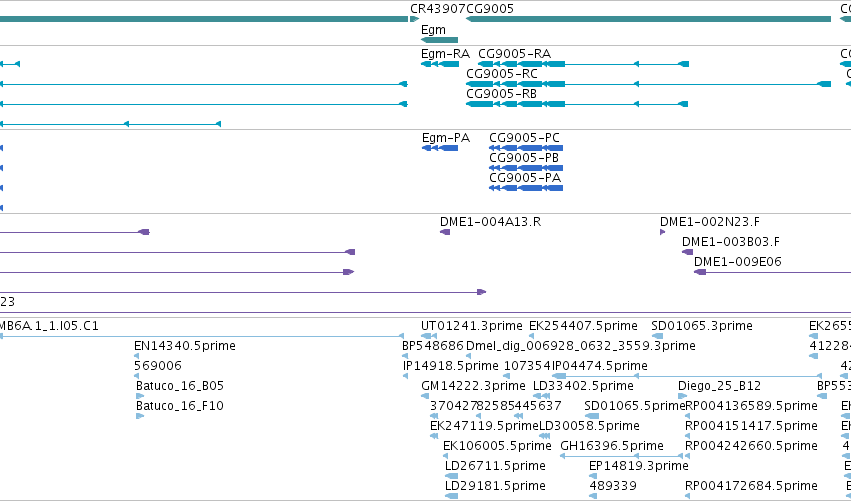The image size is (851, 501).
Task: Click the EK254407.5prime EST label
Action: 583,326
